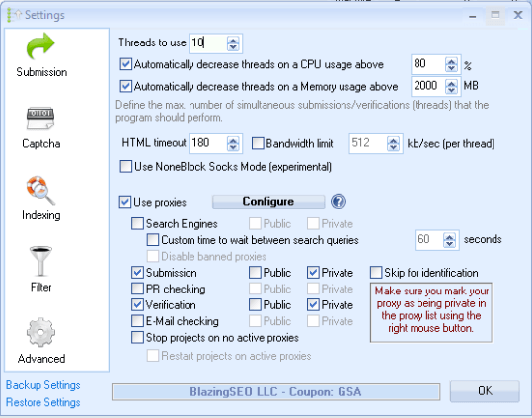The width and height of the screenshot is (532, 418).
Task: Click the BlazingSEO LLC coupon banner
Action: [275, 392]
